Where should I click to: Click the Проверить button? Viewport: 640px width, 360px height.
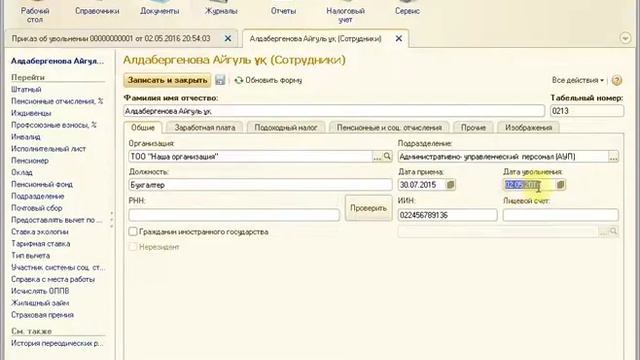pyautogui.click(x=369, y=208)
